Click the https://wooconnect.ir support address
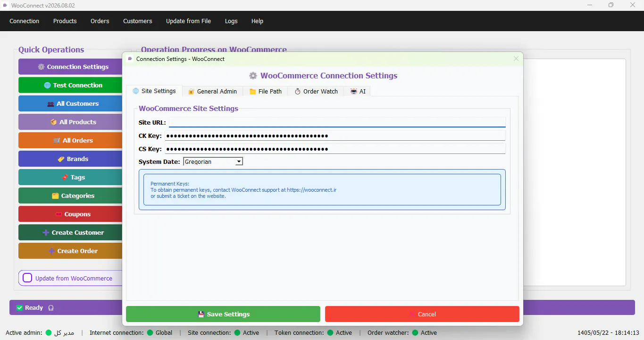644x340 pixels. (x=311, y=190)
